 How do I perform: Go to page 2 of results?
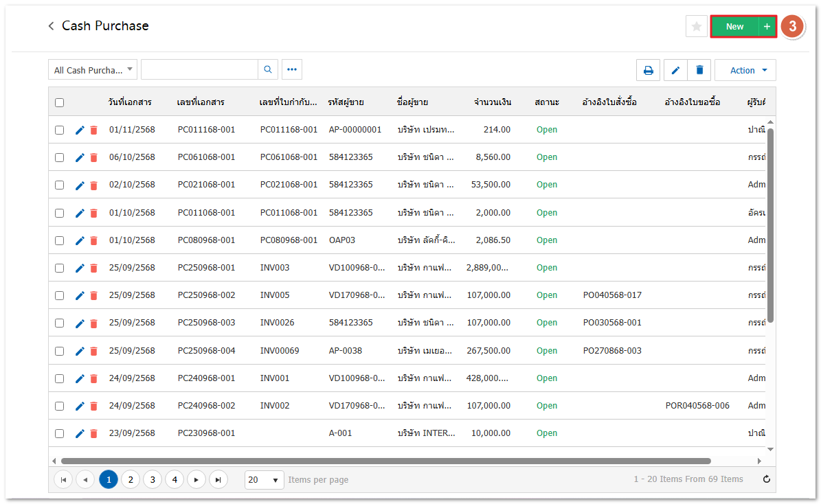(x=131, y=479)
